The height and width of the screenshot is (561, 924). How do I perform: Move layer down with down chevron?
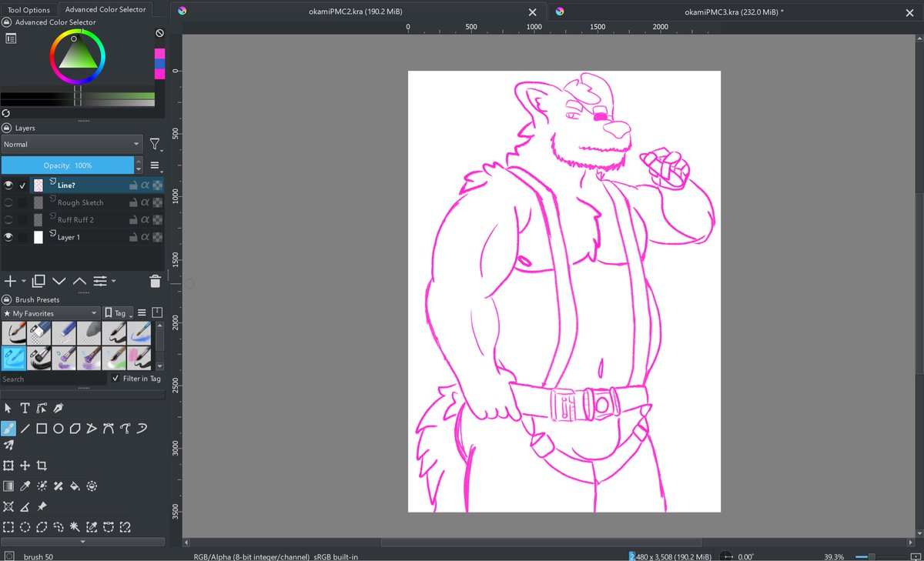coord(59,282)
